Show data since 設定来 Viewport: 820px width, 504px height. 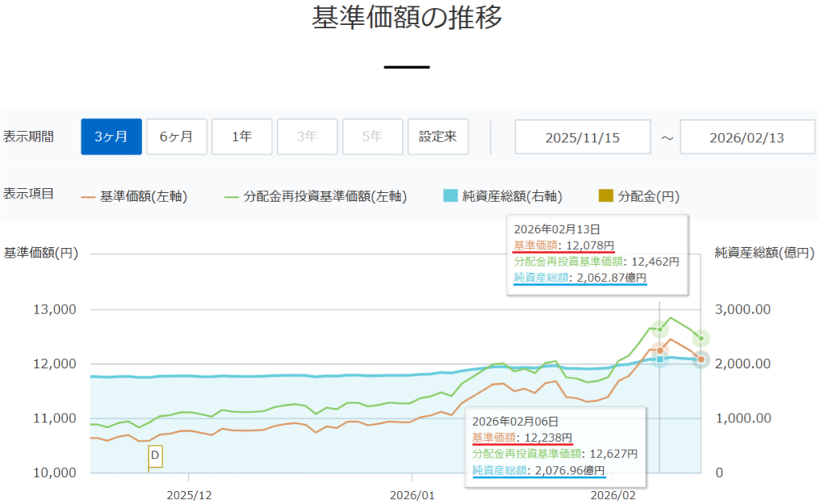click(x=437, y=137)
